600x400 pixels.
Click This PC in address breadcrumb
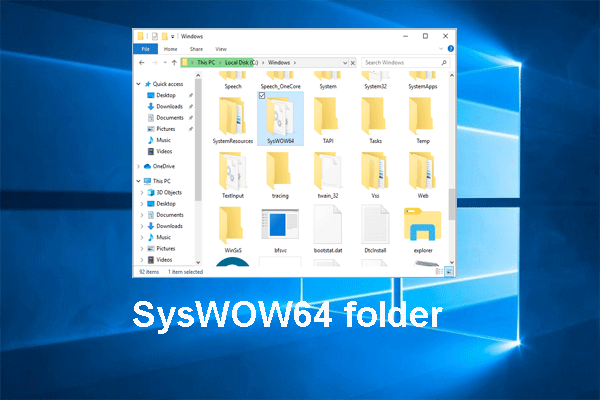[206, 62]
